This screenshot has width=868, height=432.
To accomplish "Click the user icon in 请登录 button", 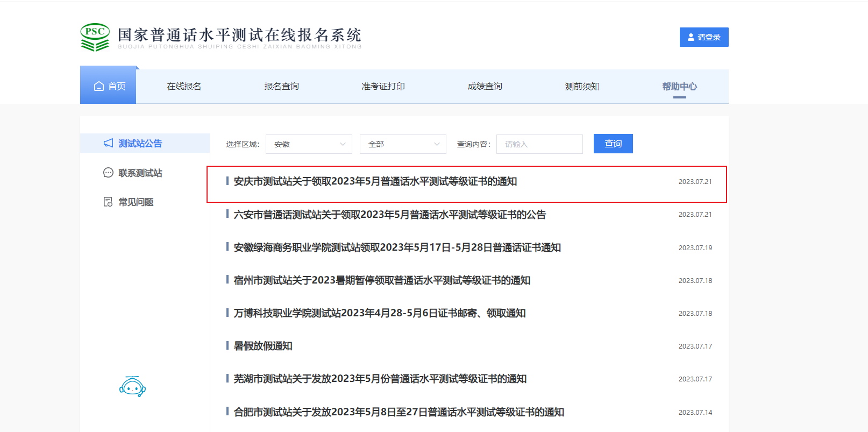I will [691, 37].
